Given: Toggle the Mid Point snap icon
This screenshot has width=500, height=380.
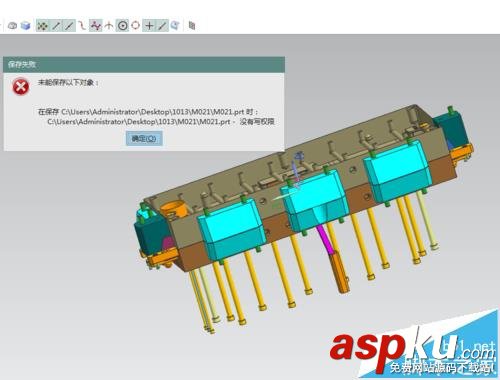Looking at the screenshot, I should click(x=69, y=26).
